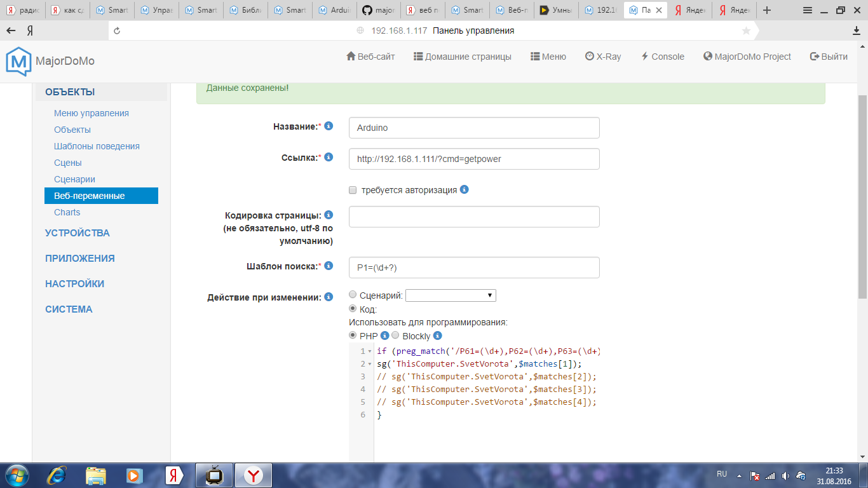Open Сценарии sidebar link
This screenshot has height=488, width=868.
tap(74, 179)
